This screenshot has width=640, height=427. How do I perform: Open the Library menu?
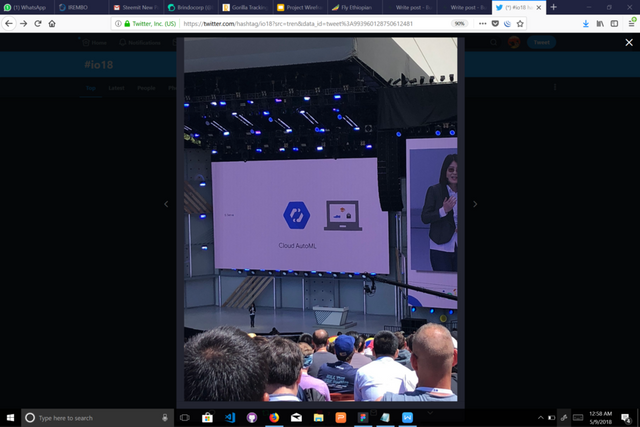point(600,24)
